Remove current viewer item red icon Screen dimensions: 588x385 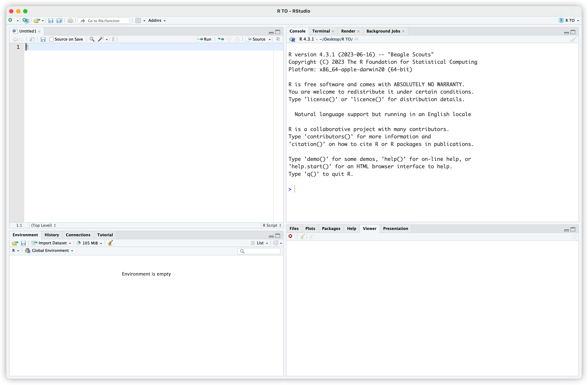290,236
